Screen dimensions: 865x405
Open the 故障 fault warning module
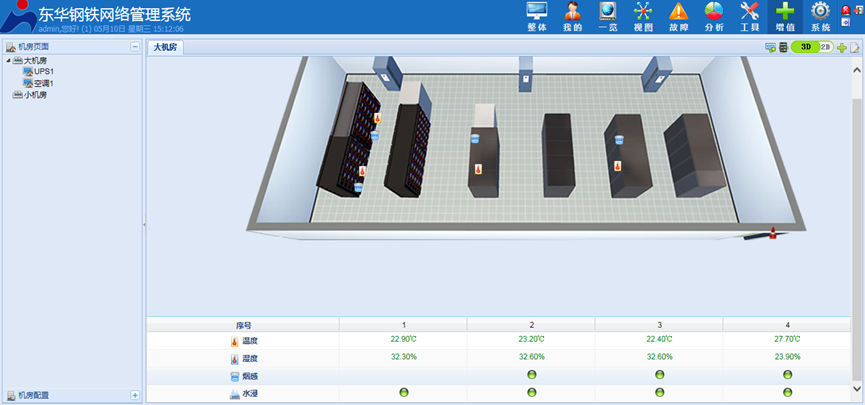point(679,17)
